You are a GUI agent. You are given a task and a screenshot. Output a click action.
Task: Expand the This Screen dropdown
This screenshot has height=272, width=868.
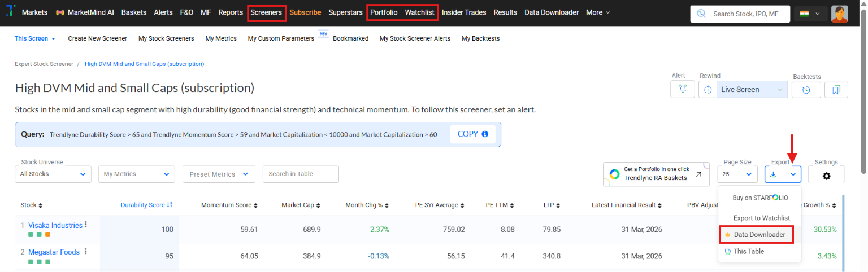coord(35,38)
